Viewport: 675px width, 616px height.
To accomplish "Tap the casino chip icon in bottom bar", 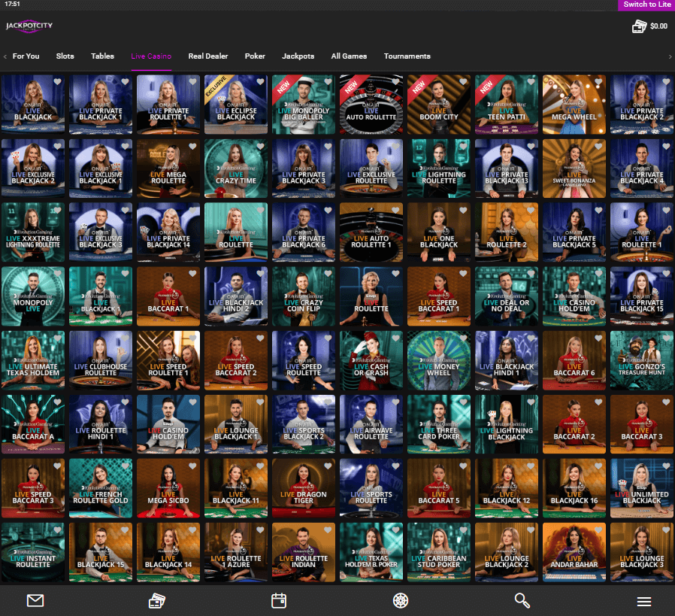I will [401, 600].
